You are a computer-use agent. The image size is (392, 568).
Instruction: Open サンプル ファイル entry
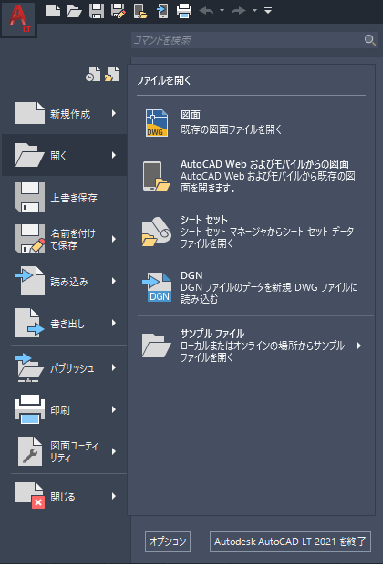(252, 346)
